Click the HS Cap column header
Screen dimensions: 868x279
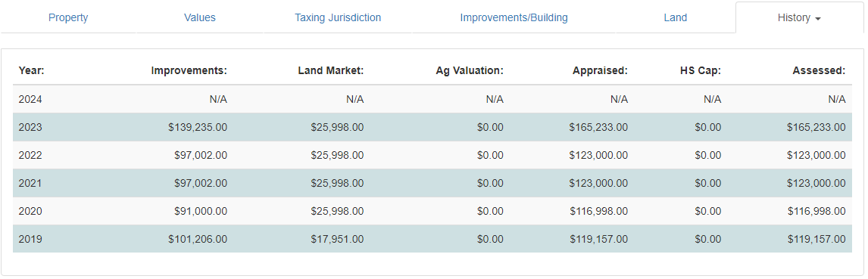[701, 71]
